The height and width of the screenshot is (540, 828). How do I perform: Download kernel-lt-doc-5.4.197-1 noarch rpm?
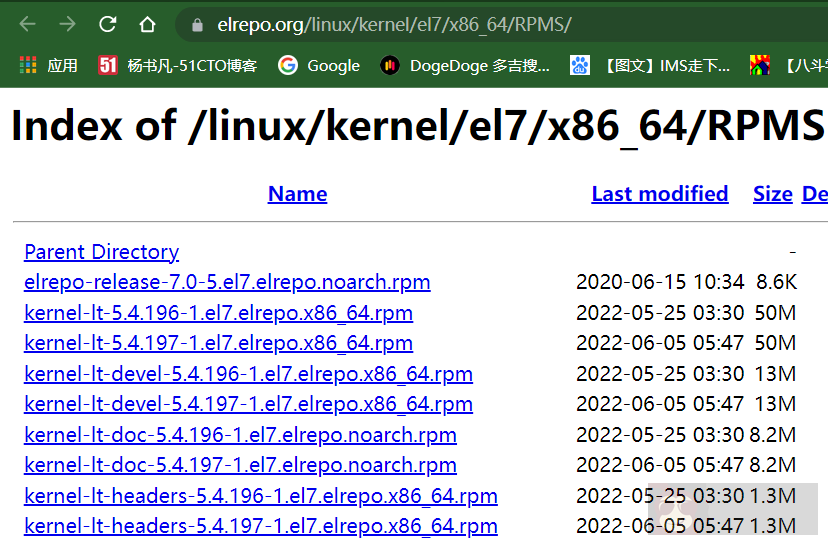(x=240, y=465)
